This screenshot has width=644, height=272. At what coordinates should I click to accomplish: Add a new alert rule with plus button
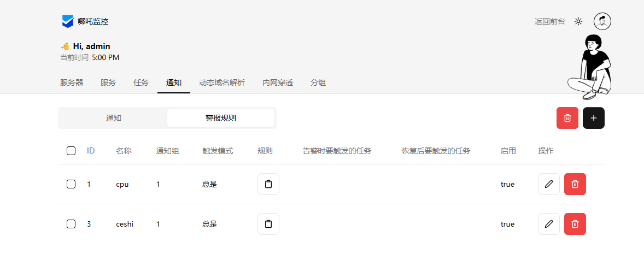[x=593, y=118]
